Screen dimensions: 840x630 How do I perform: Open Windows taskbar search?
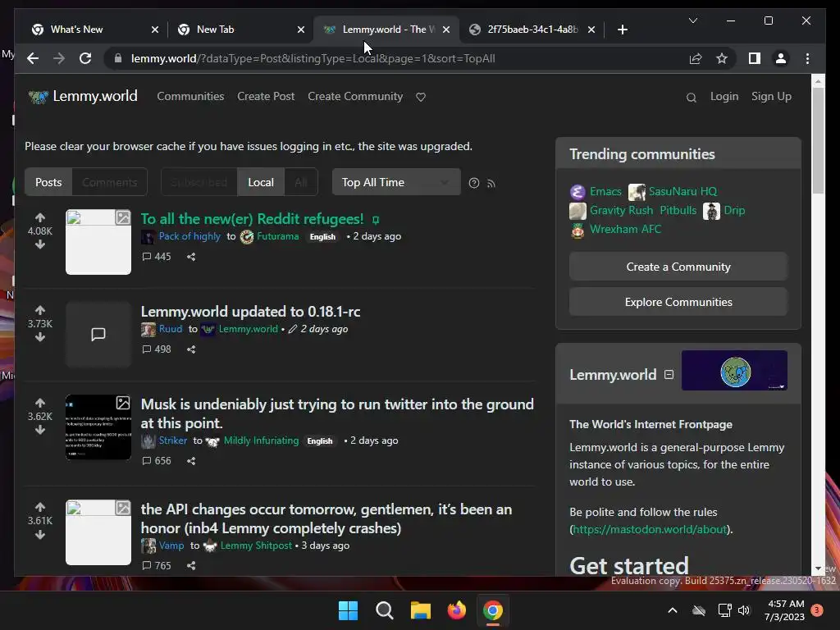pyautogui.click(x=384, y=610)
